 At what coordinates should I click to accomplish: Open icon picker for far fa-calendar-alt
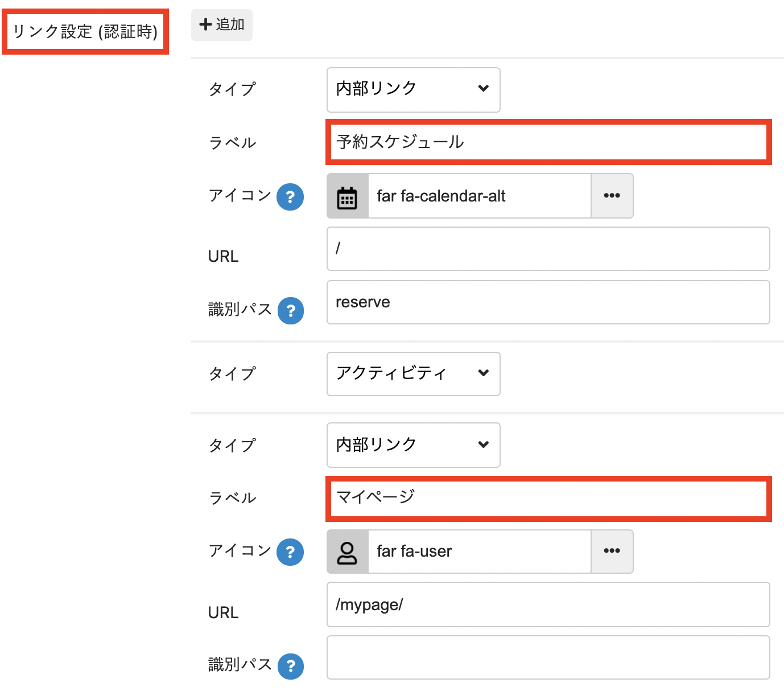[612, 196]
